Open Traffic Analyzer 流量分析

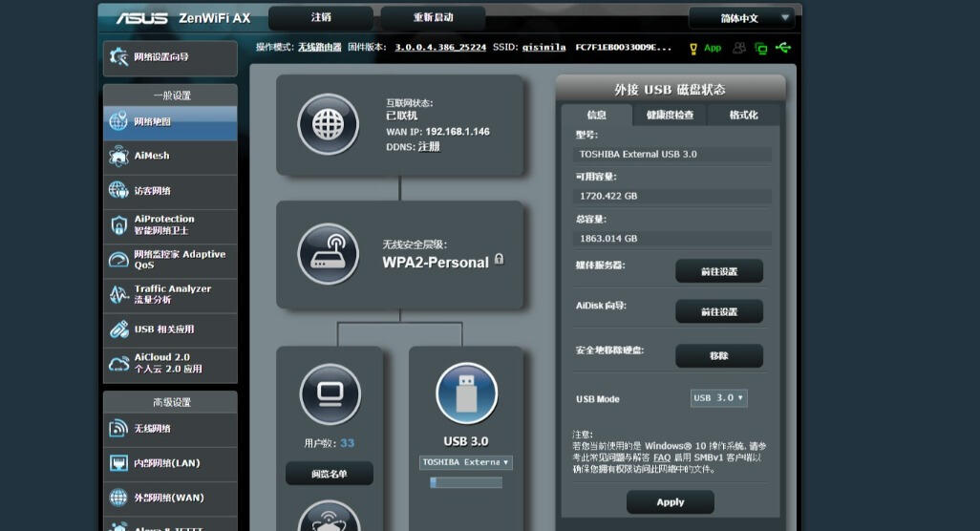(170, 294)
